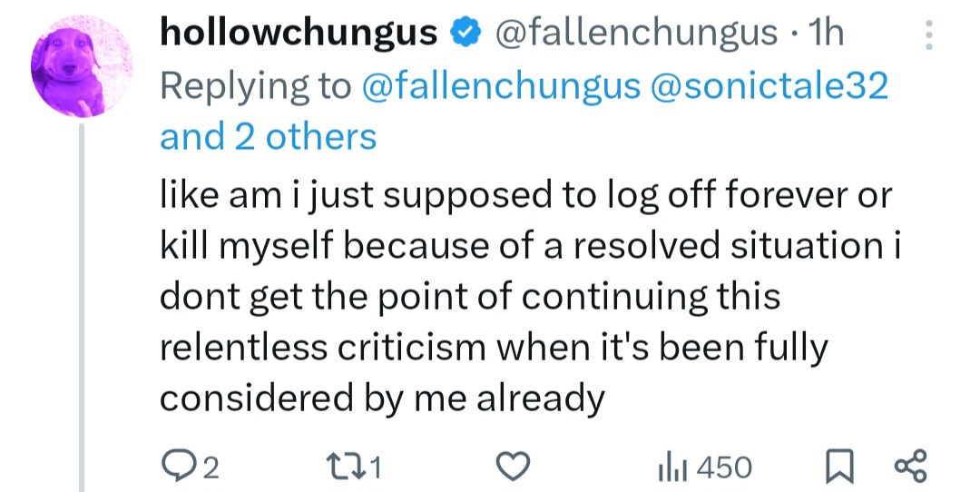980x492 pixels.
Task: Click the reply count number 2
Action: 211,468
